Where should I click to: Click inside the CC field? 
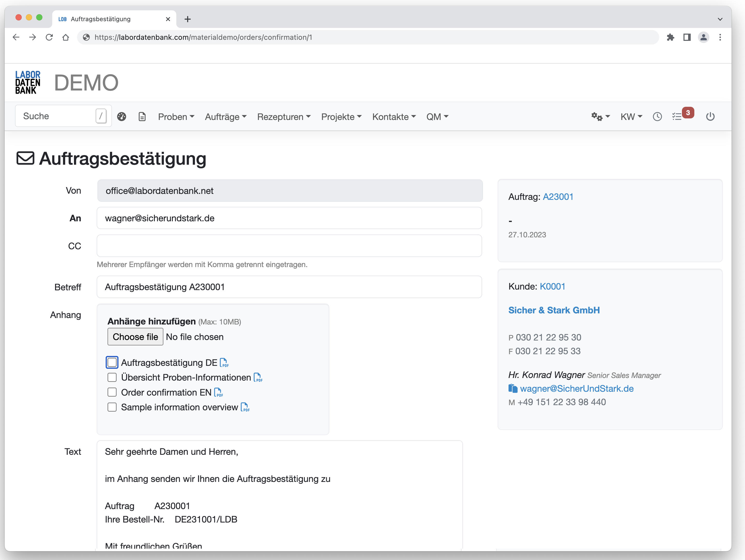point(289,246)
